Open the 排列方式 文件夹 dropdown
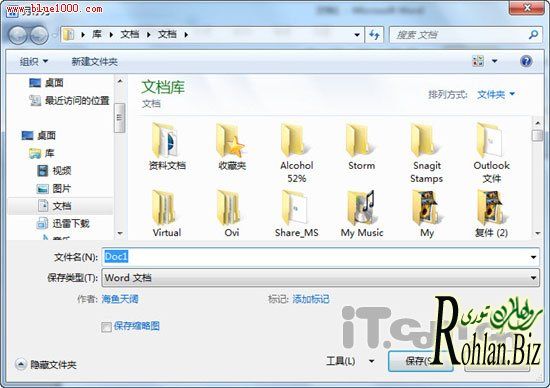The height and width of the screenshot is (388, 550). click(496, 94)
